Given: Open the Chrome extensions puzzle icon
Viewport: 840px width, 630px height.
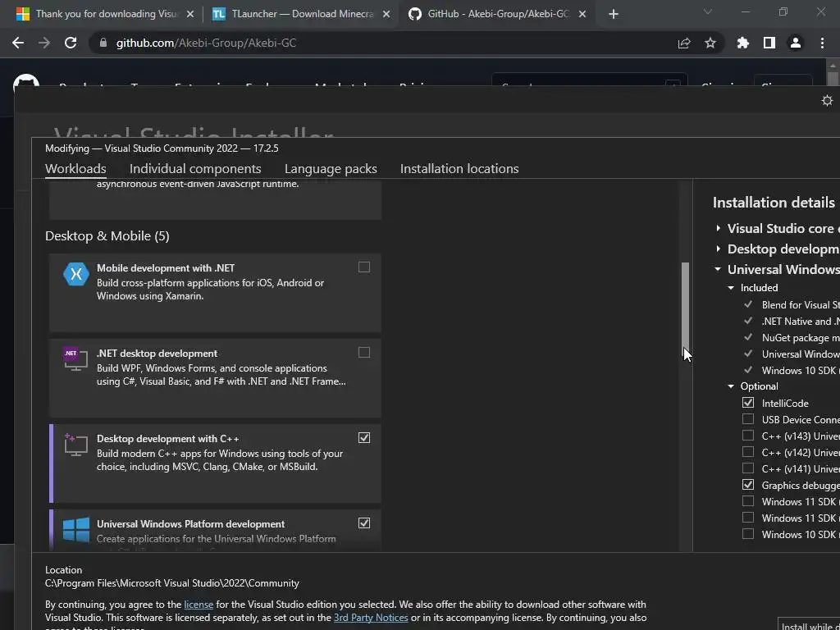Looking at the screenshot, I should 742,43.
